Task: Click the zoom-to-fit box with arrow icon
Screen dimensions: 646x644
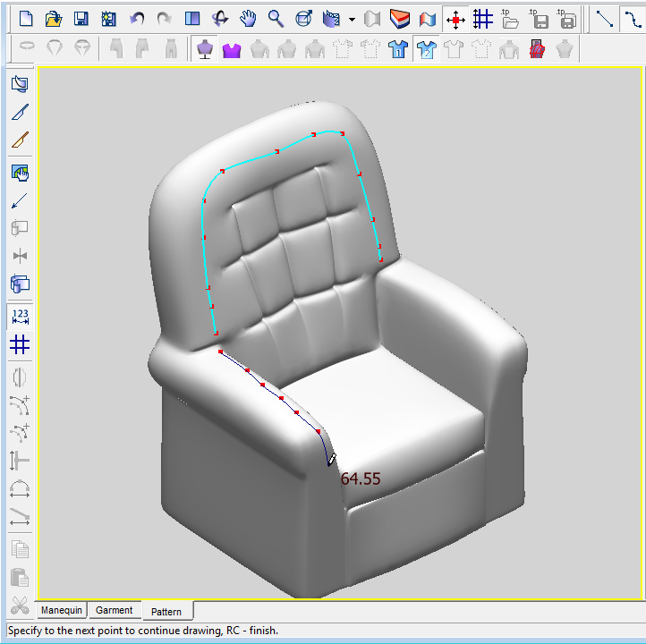Action: coord(303,19)
